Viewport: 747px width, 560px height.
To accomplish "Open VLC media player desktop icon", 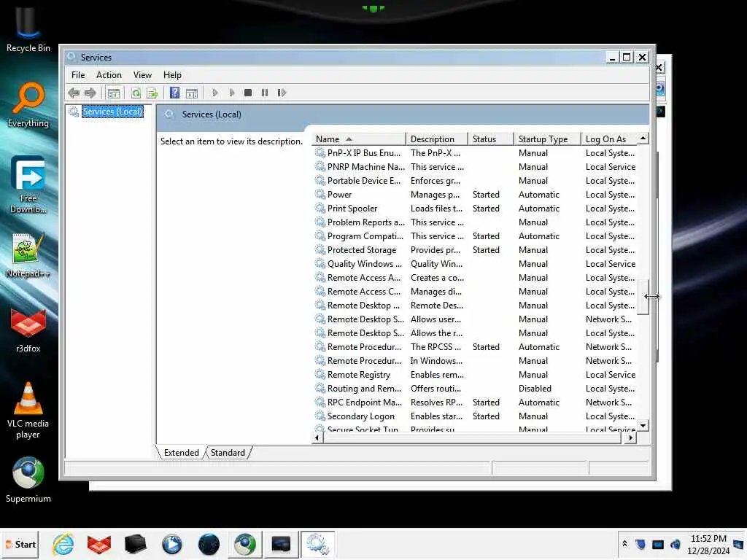I will point(28,411).
